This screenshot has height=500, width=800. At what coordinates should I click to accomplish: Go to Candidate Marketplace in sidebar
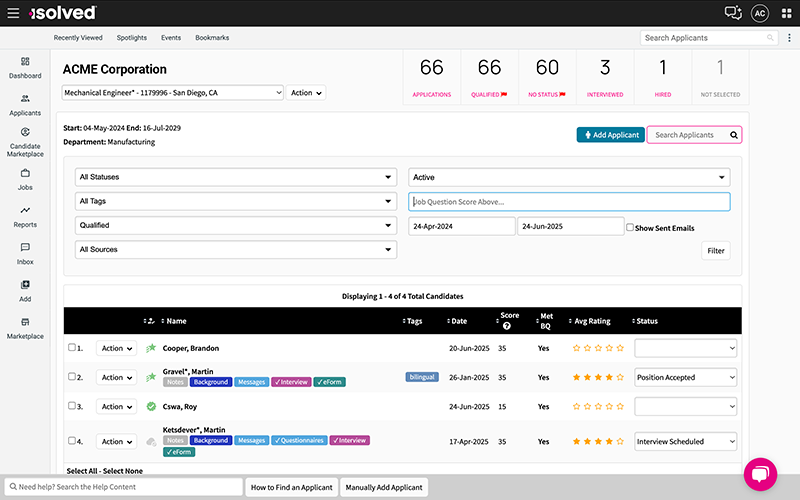pos(25,142)
